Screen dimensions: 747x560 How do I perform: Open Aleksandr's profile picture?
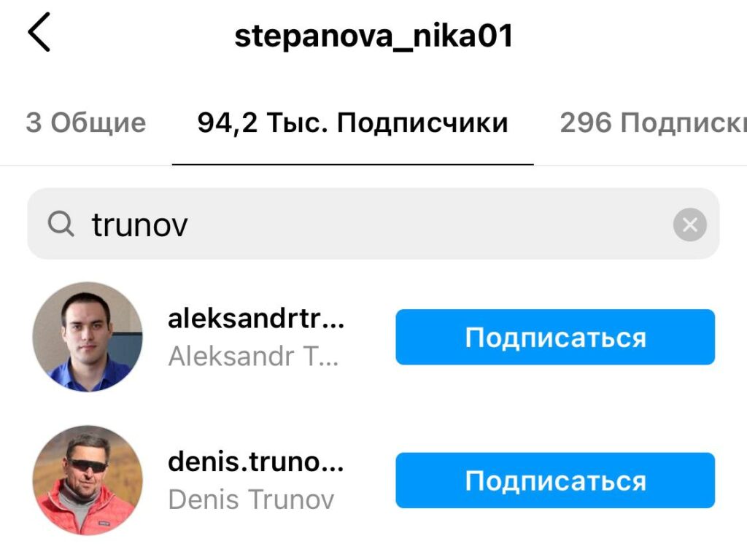coord(88,337)
